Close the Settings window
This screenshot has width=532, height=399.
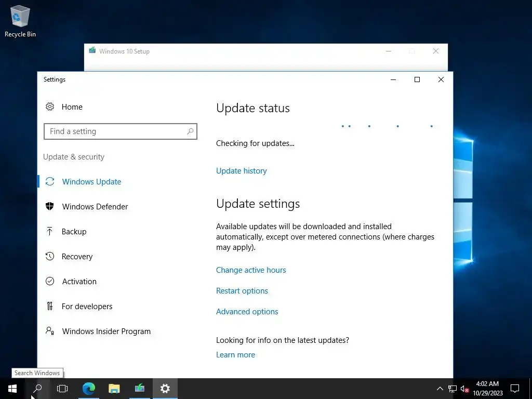[x=441, y=79]
